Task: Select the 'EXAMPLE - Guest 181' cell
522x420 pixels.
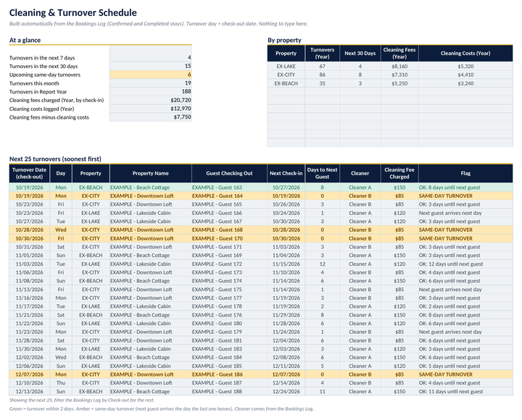Action: pos(229,340)
